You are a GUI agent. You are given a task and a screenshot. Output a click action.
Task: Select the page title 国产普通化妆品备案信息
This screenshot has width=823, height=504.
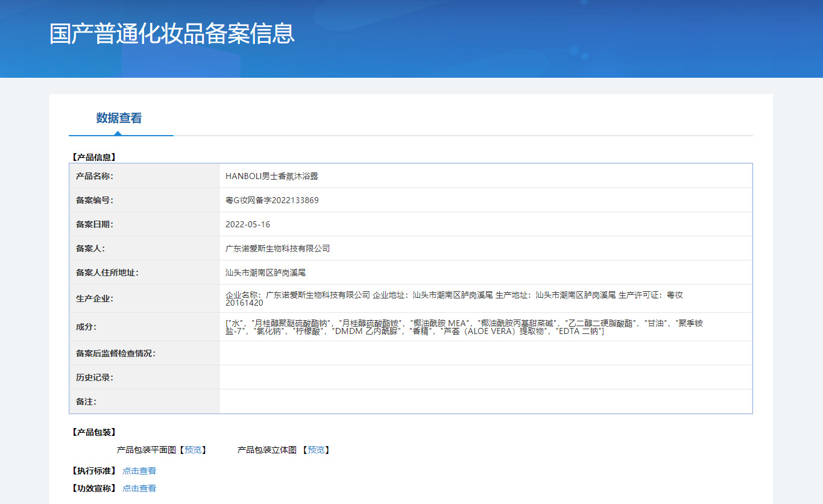172,34
